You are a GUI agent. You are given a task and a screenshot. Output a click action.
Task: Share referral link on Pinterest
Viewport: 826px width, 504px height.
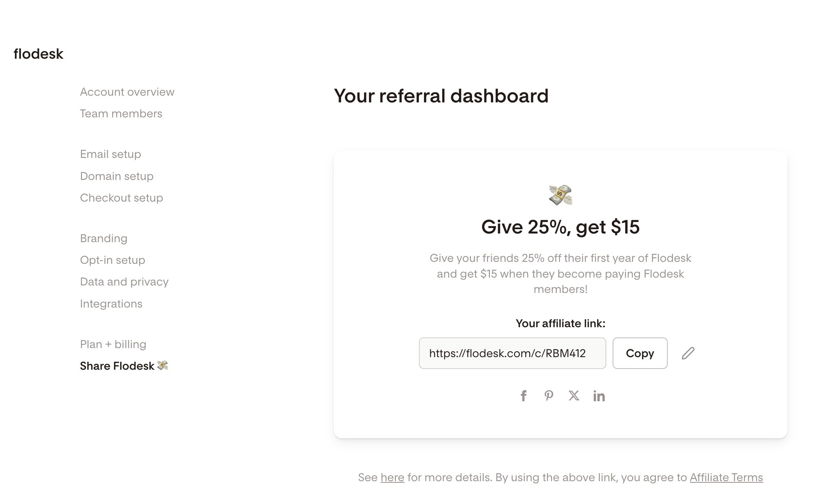(548, 396)
